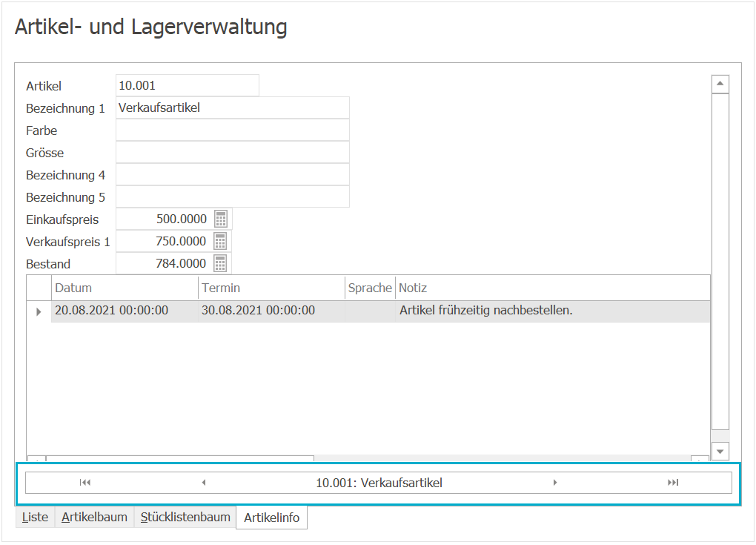The height and width of the screenshot is (545, 756).
Task: Click the row indicator arrow of note row
Action: [39, 311]
